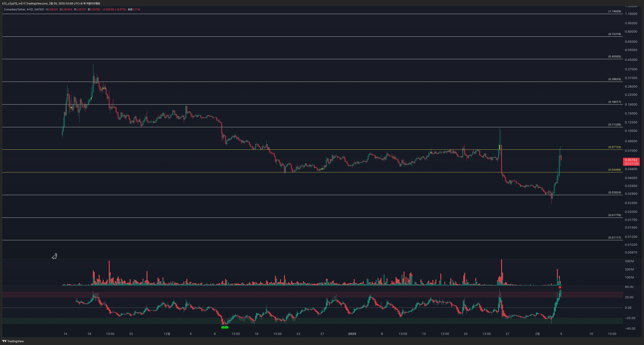
Task: Click 0.95000 on the price axis
Action: (631, 23)
